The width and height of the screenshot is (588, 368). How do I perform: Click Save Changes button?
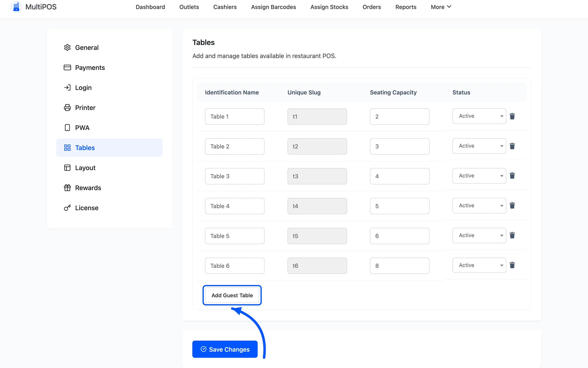[225, 349]
